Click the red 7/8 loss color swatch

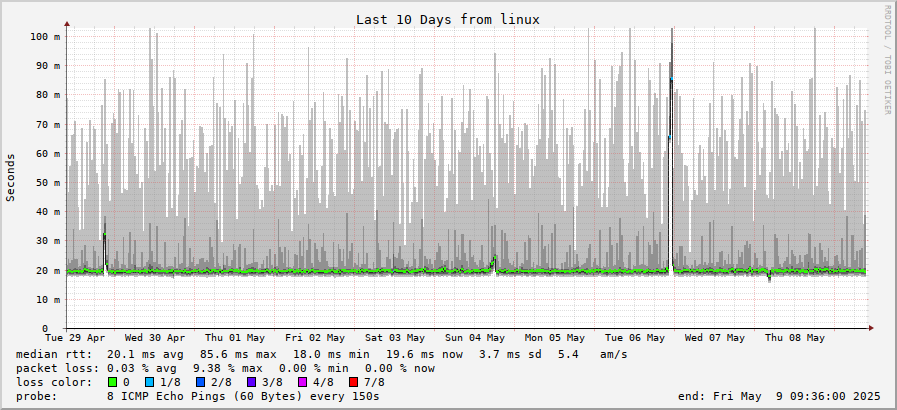353,382
